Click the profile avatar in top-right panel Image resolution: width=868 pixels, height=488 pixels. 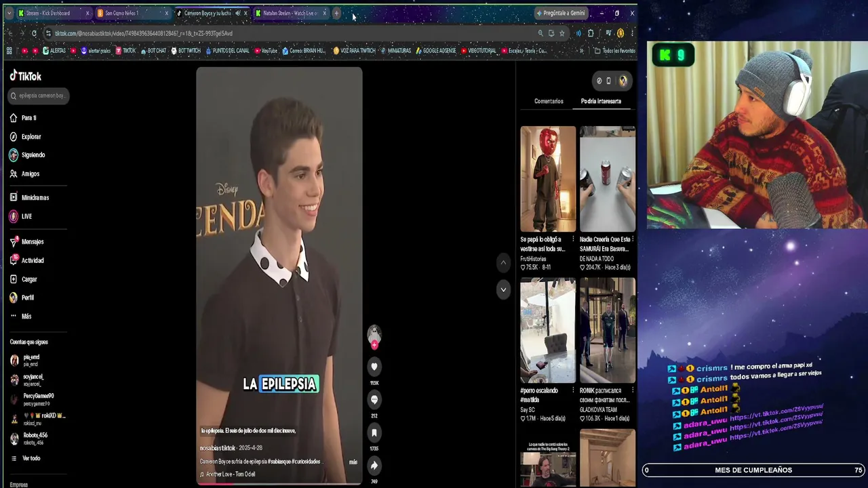623,81
